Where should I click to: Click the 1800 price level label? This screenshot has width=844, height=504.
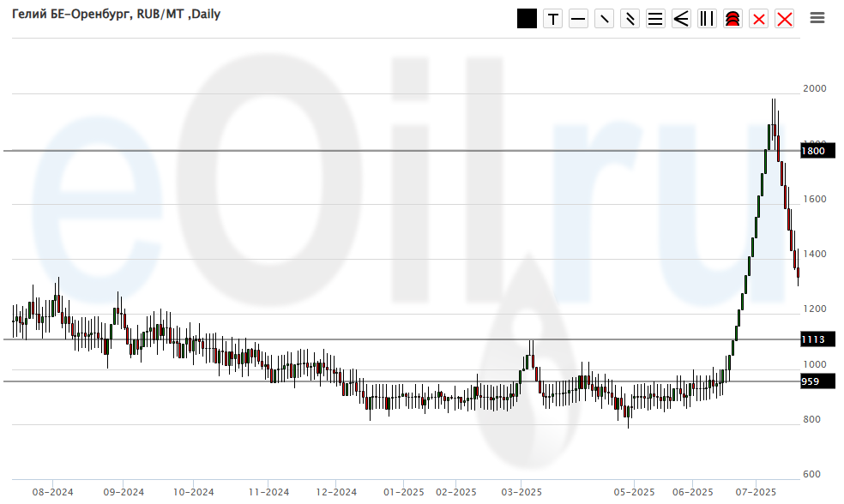815,151
